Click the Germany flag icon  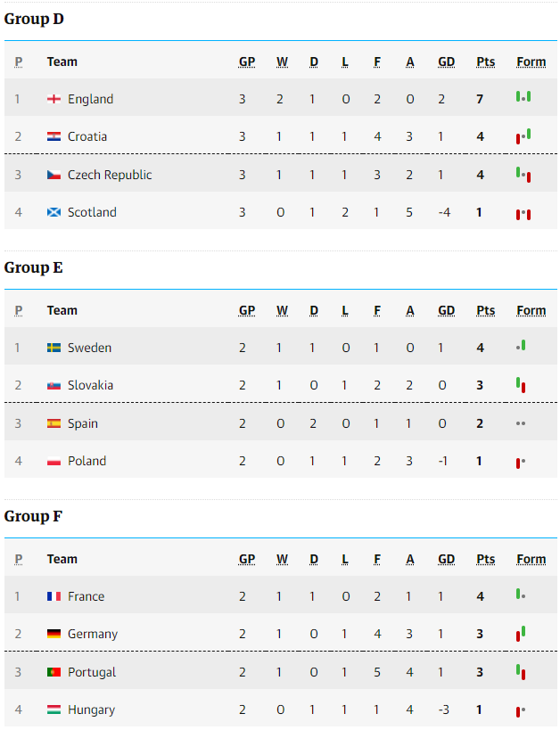(x=54, y=634)
